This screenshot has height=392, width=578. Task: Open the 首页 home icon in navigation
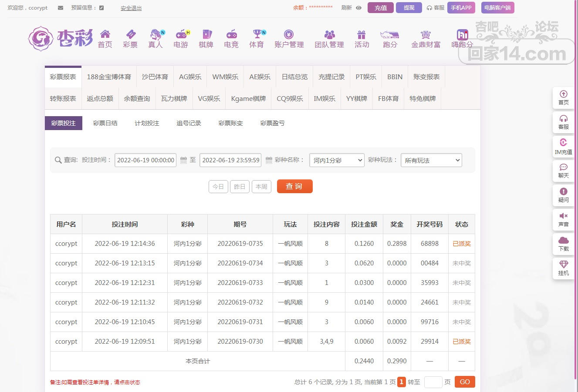[105, 35]
